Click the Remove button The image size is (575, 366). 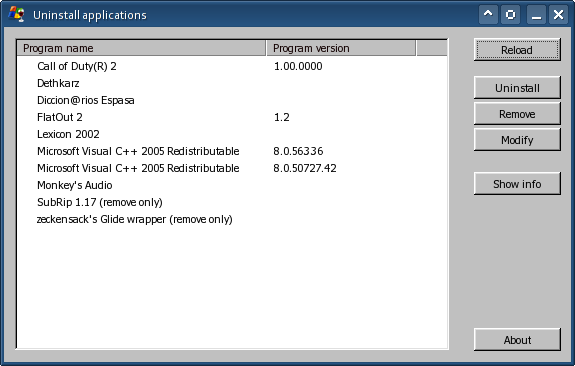[517, 114]
